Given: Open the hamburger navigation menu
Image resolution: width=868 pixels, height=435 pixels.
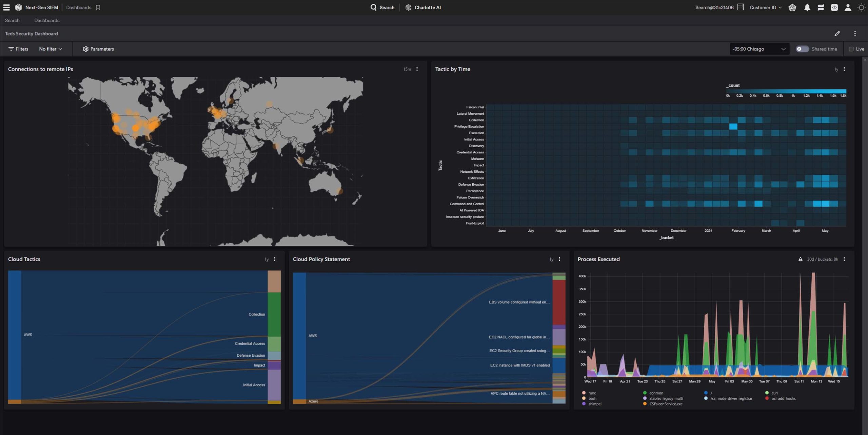Looking at the screenshot, I should tap(6, 7).
